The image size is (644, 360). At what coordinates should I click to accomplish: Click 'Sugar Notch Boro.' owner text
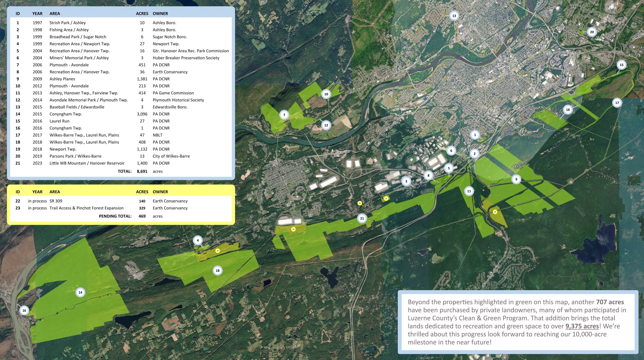coord(170,37)
